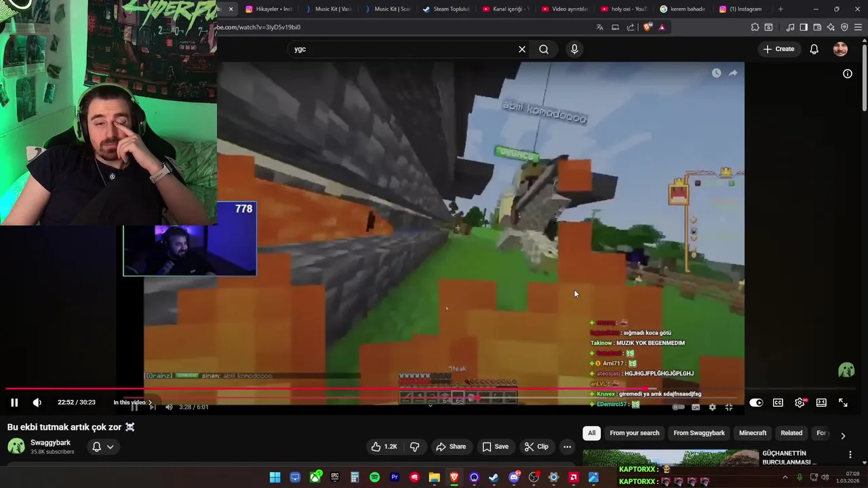
Task: Toggle the browser sidebar panel
Action: point(804,27)
